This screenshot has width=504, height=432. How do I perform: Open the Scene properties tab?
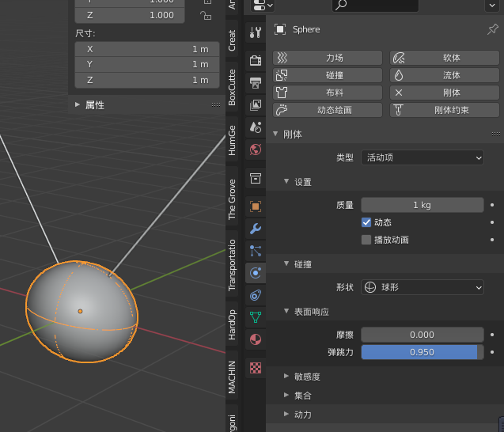(x=256, y=127)
